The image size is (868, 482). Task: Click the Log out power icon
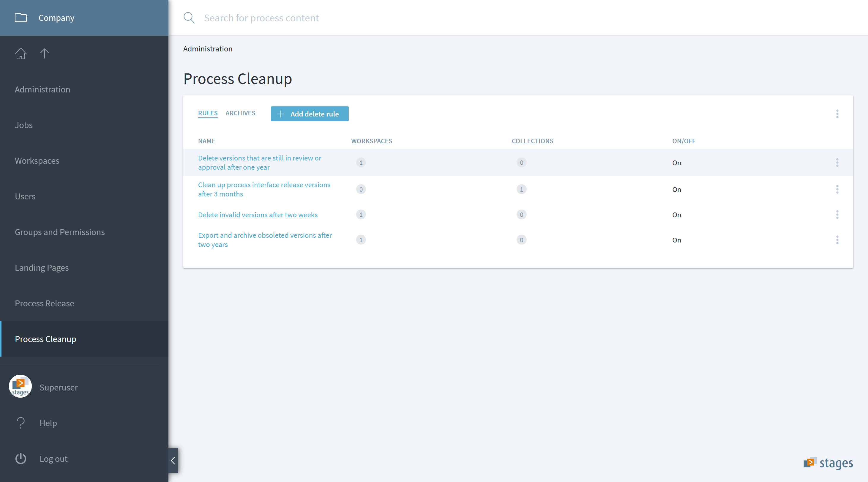[x=20, y=459]
